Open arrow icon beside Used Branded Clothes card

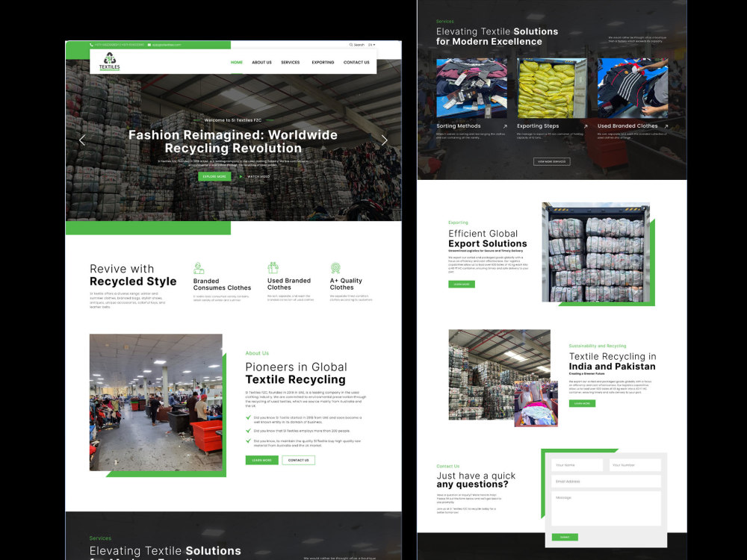(x=666, y=126)
